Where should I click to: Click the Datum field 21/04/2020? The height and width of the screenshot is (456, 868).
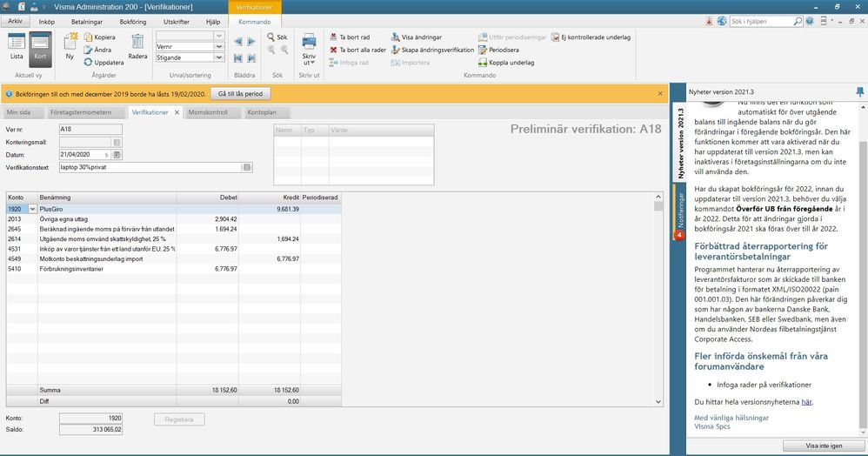point(84,155)
